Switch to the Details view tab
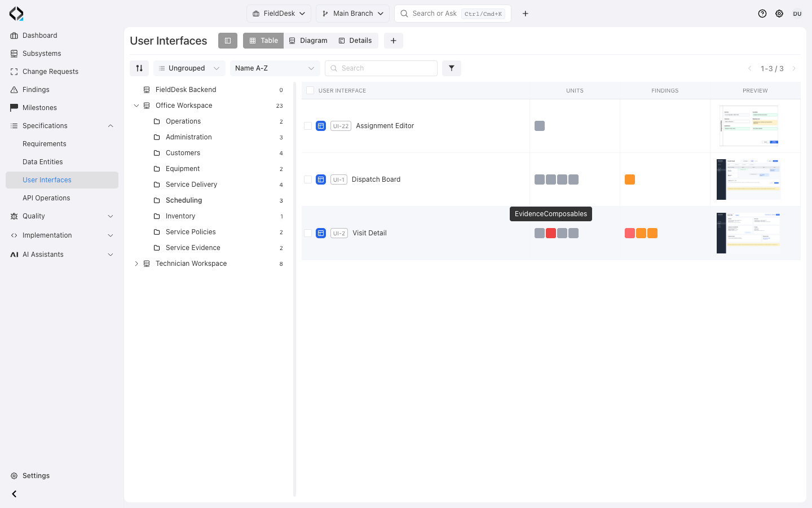Screen dimensions: 812x508 [x=355, y=41]
